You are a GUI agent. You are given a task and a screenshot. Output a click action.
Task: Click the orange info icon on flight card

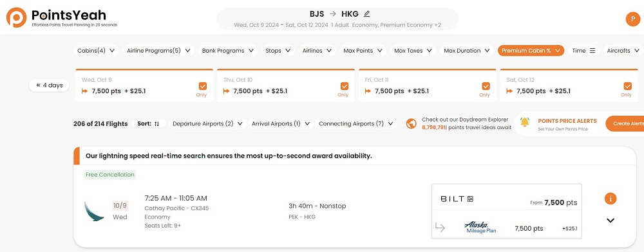coord(611,199)
